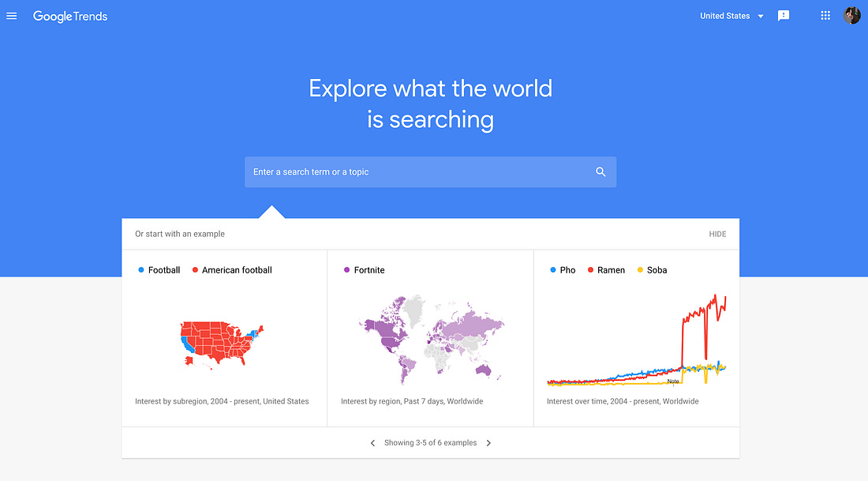
Task: Open the user account avatar
Action: click(852, 16)
